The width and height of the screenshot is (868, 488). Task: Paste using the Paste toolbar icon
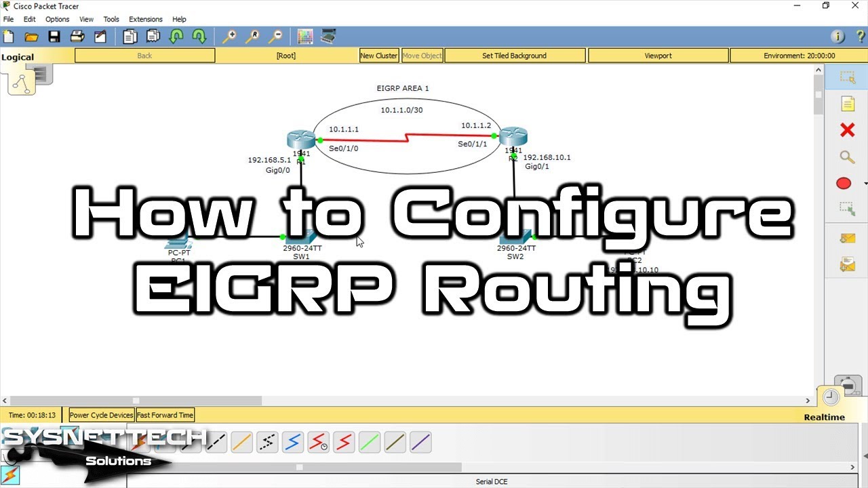pyautogui.click(x=153, y=37)
